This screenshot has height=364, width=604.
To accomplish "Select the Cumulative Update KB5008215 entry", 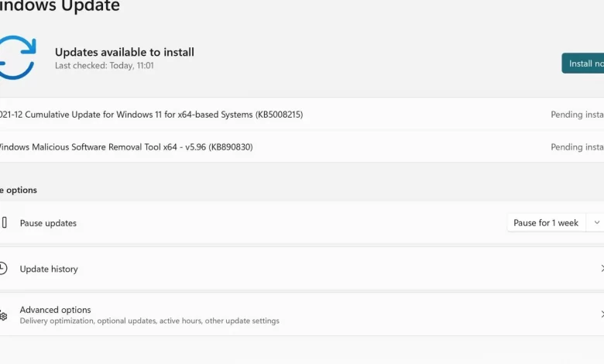I will pyautogui.click(x=151, y=115).
